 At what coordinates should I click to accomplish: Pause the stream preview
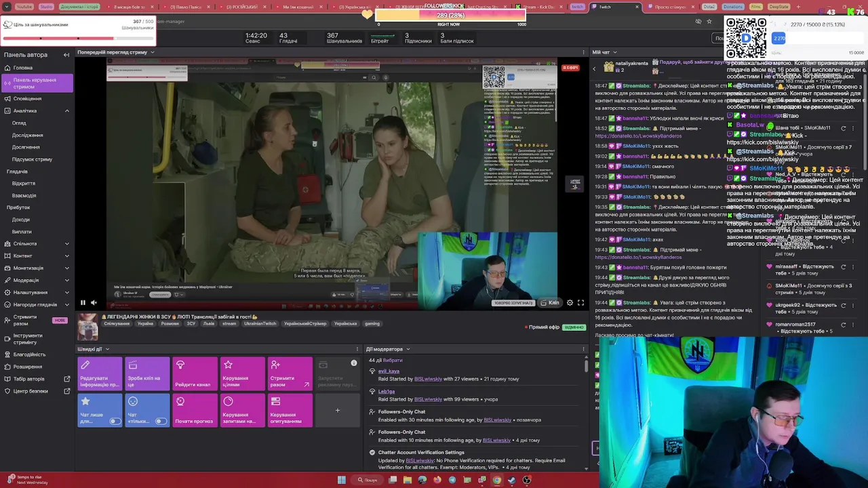(x=83, y=303)
